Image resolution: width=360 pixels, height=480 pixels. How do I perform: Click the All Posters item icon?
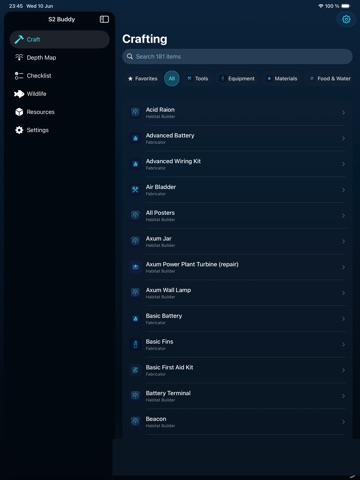(135, 215)
